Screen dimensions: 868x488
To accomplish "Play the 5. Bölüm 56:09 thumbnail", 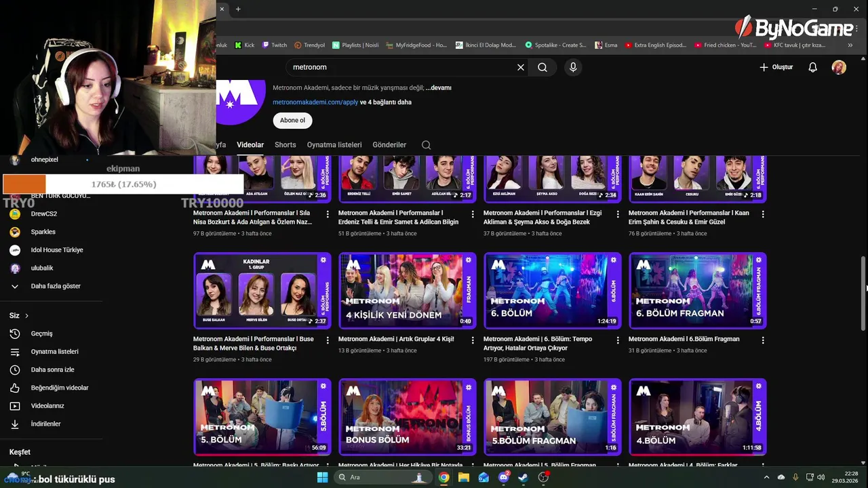I will click(262, 417).
